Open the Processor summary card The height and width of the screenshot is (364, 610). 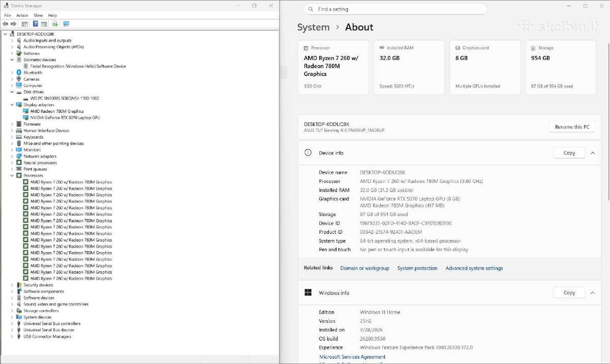point(333,68)
